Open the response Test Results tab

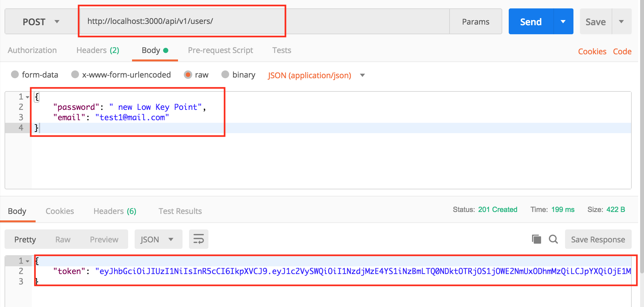click(180, 211)
